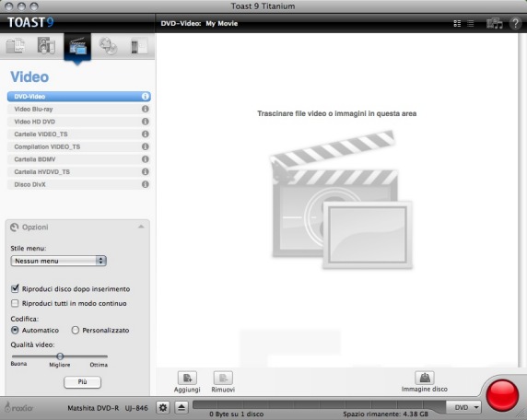Screen dimensions: 527x420
Task: Open the Stile menu dropdown
Action: (x=58, y=261)
